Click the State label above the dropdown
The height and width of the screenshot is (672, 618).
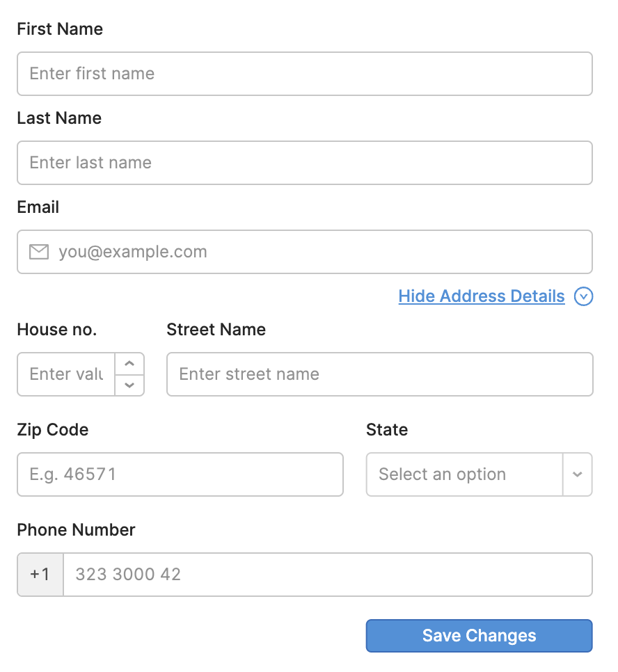pos(387,430)
